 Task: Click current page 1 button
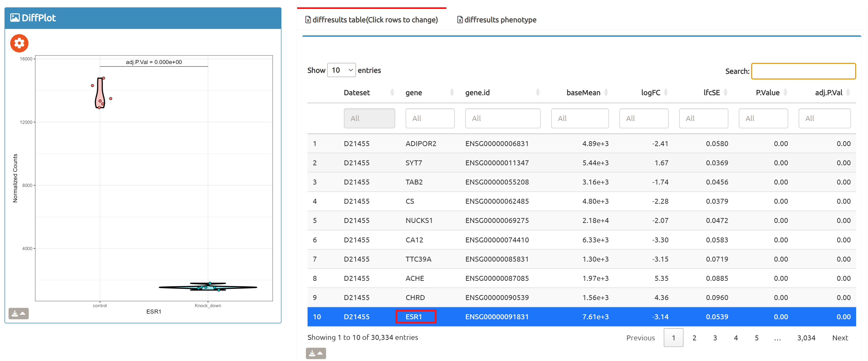click(x=673, y=338)
